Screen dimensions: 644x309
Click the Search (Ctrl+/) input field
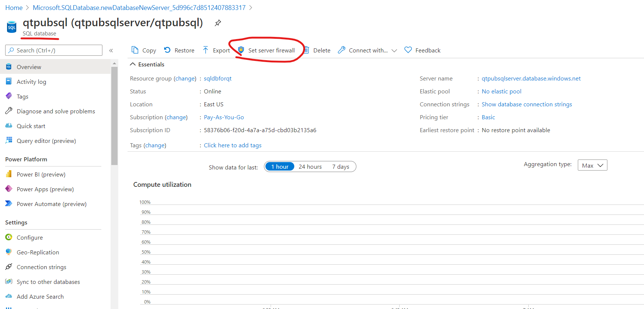click(x=54, y=50)
